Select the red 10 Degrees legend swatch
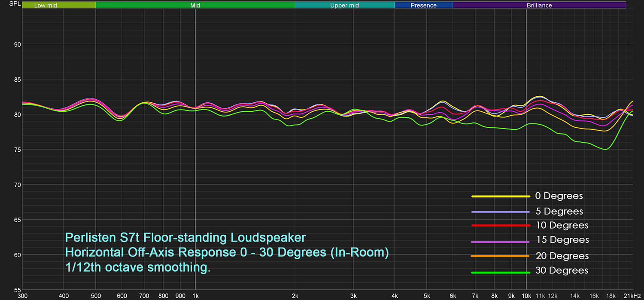Image resolution: width=644 pixels, height=300 pixels. (500, 225)
